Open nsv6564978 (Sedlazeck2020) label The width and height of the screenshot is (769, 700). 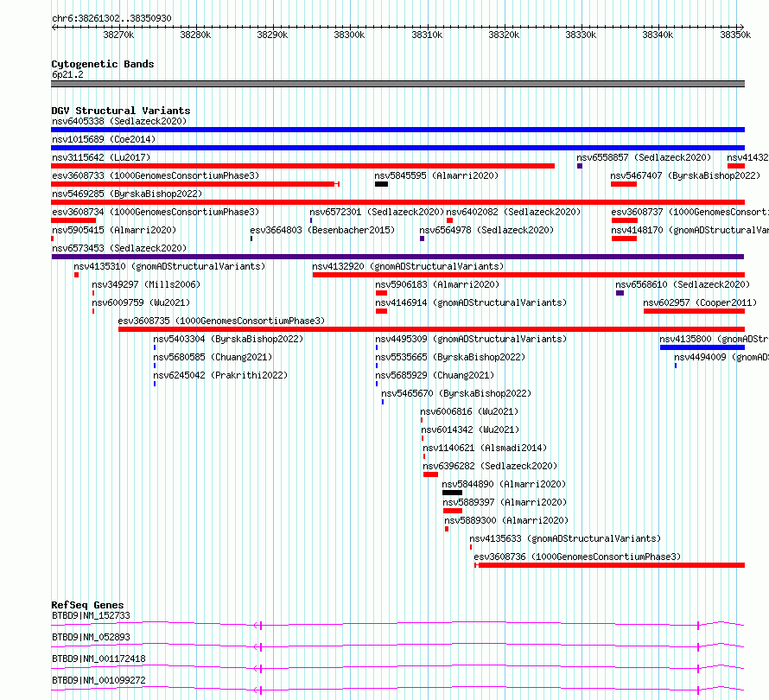[486, 230]
